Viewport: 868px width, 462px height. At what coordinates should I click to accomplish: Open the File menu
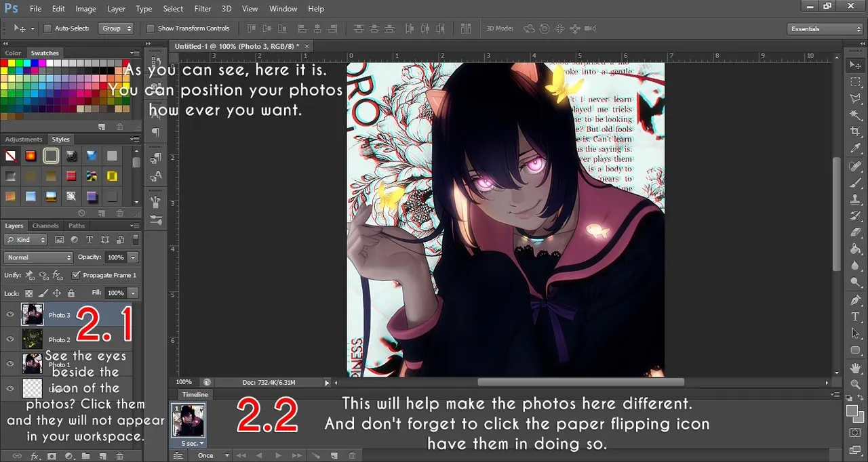36,9
